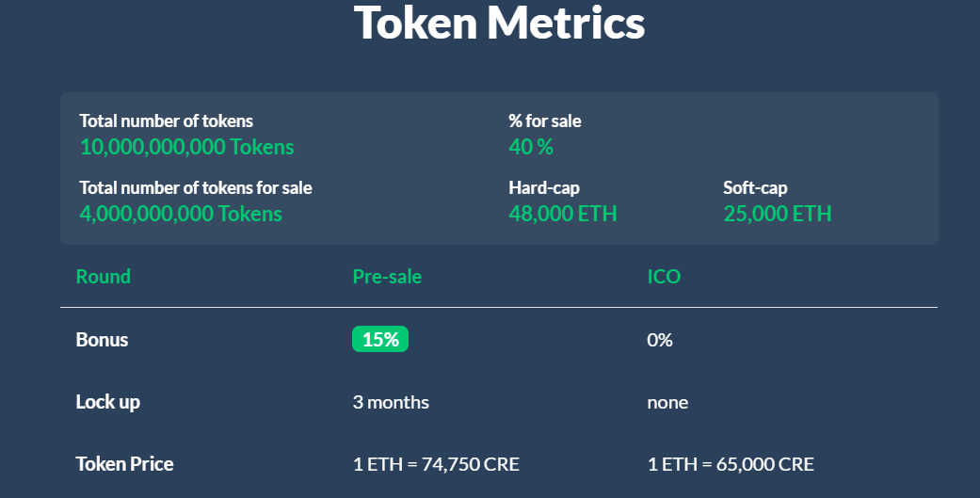This screenshot has width=980, height=498.
Task: Click the 48,000 ETH hard-cap value
Action: coord(563,214)
